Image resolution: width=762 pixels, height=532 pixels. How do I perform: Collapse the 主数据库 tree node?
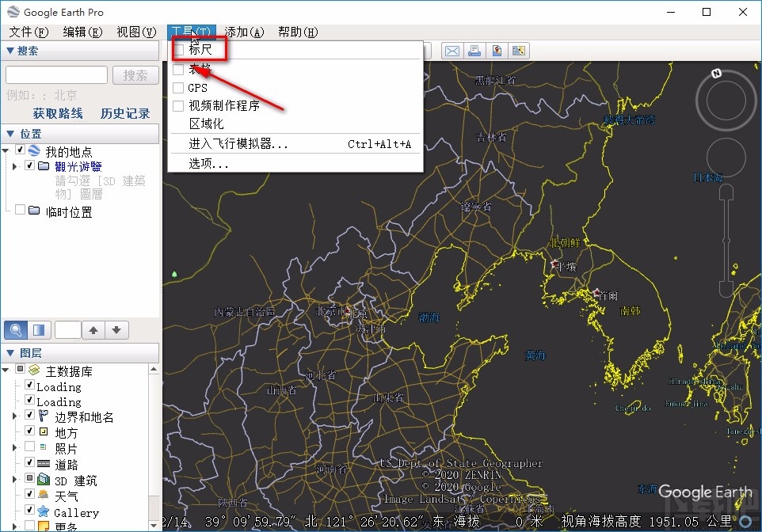[x=6, y=370]
